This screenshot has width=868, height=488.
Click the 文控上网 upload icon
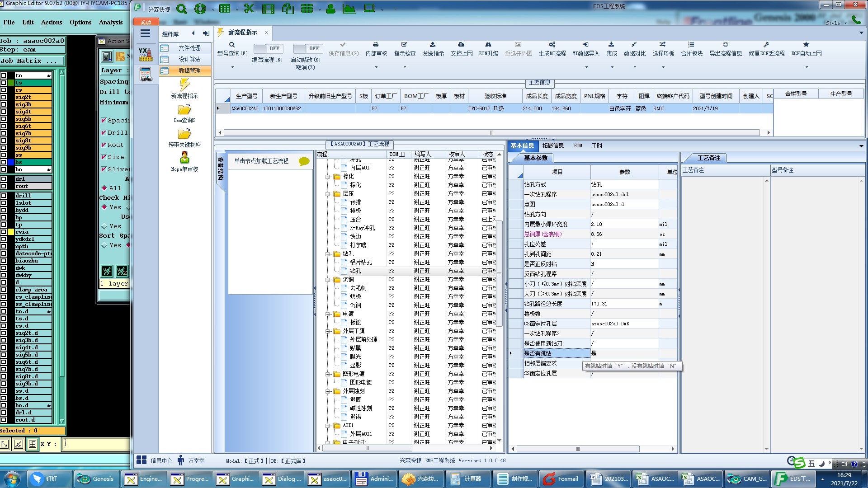(461, 45)
